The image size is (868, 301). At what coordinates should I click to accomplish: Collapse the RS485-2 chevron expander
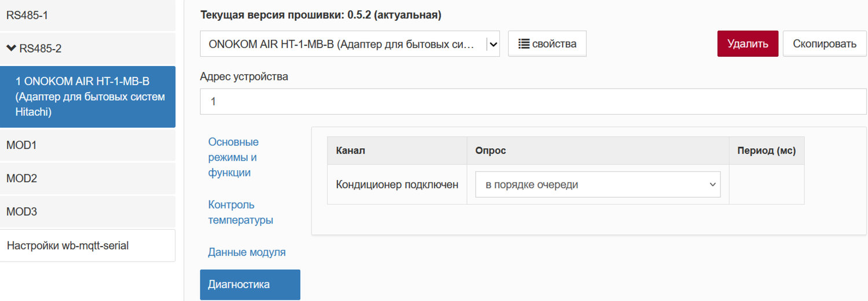point(11,48)
